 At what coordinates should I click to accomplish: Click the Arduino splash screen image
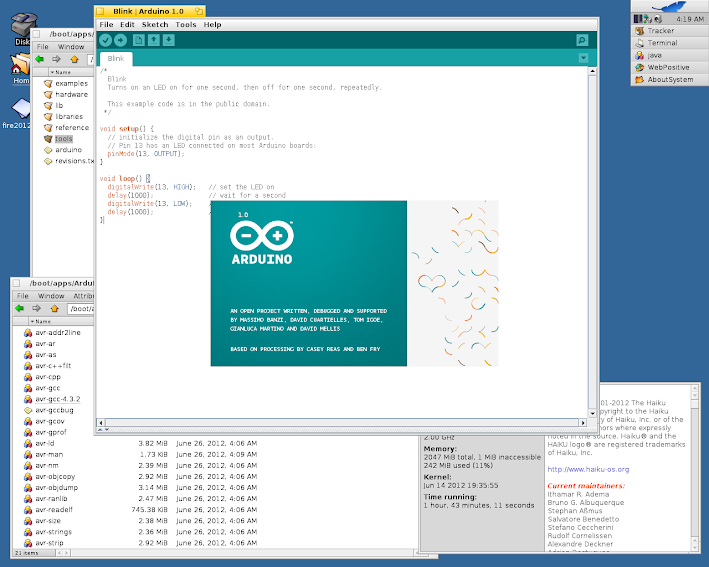point(354,284)
